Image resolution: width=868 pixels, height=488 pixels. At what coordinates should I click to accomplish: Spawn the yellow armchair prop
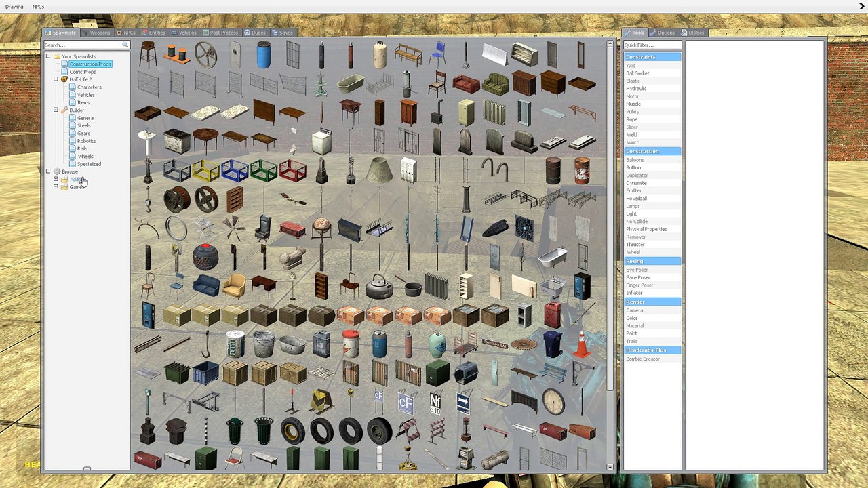click(235, 286)
